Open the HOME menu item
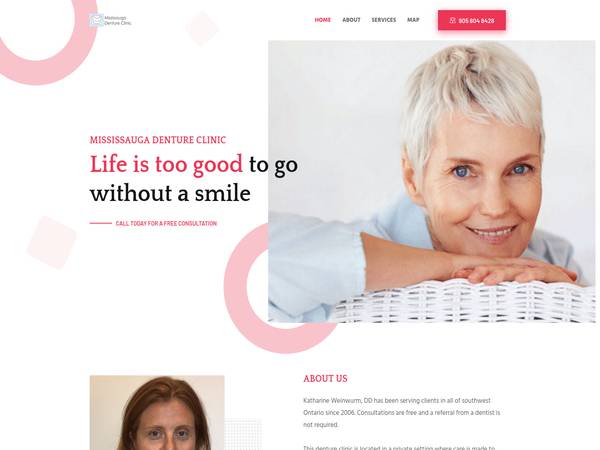 pyautogui.click(x=323, y=20)
